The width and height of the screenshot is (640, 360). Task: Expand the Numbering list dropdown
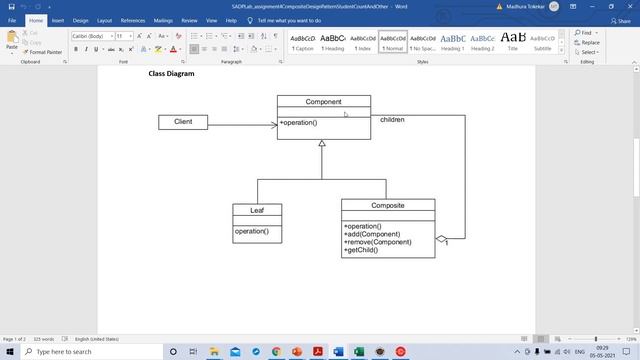pyautogui.click(x=216, y=36)
